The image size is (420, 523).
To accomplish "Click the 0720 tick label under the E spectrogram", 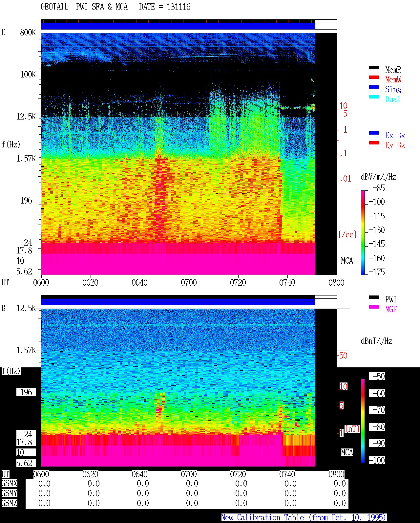I will click(238, 282).
